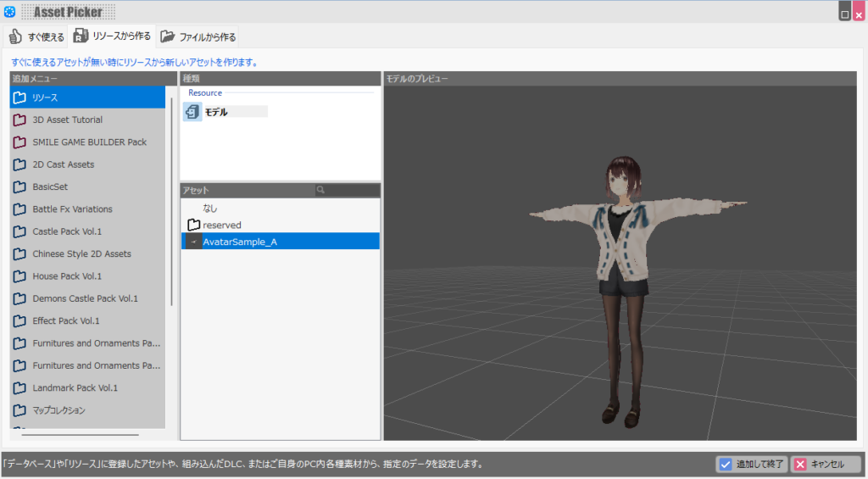Click the Asset Picker logo icon

tap(10, 12)
